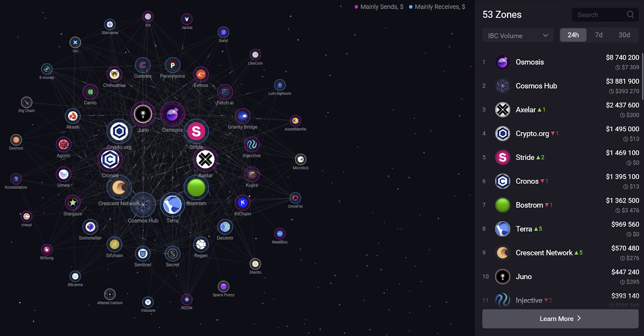Image resolution: width=644 pixels, height=336 pixels.
Task: Click the Juno node in the map
Action: coord(143,114)
